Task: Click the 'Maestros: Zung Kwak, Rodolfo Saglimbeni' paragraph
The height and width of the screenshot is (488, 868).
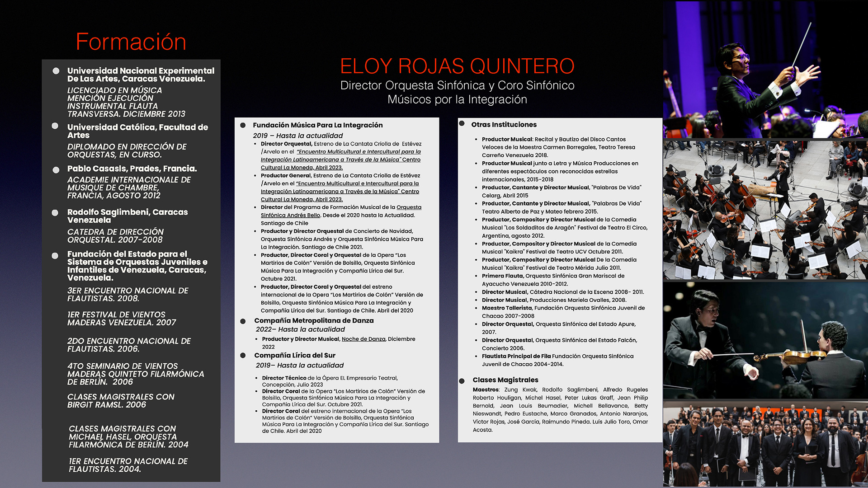Action: coord(560,410)
